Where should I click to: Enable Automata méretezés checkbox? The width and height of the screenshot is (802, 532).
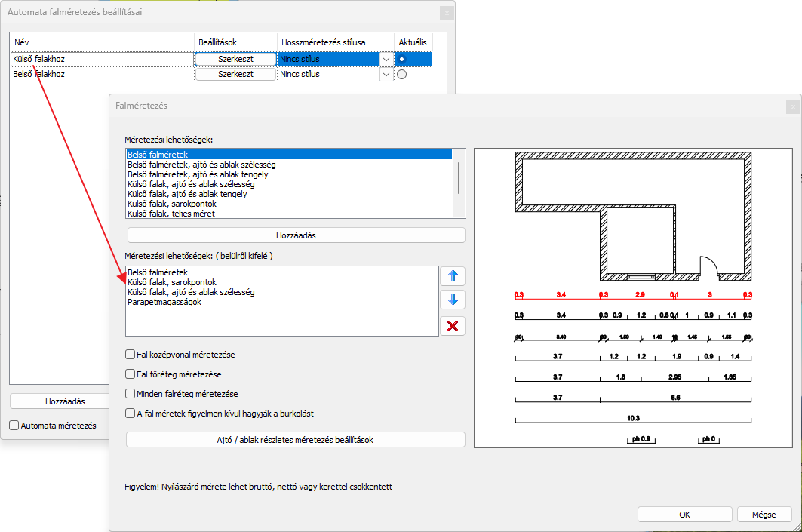(x=14, y=426)
